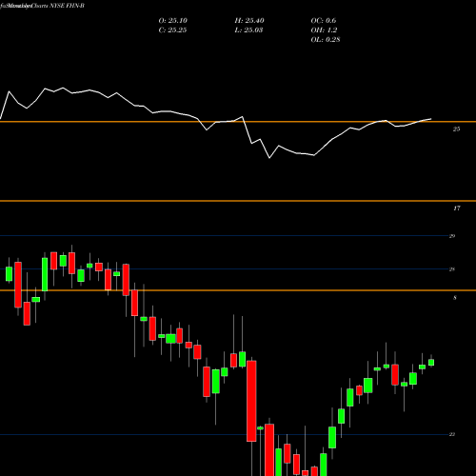476x476 pixels.
Task: Click the low price value "L: 25.03"
Action: click(248, 30)
